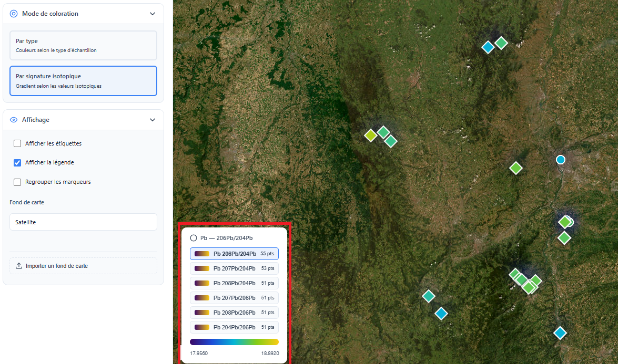Enable the Afficher les étiquettes checkbox
This screenshot has height=364, width=618.
pyautogui.click(x=17, y=143)
